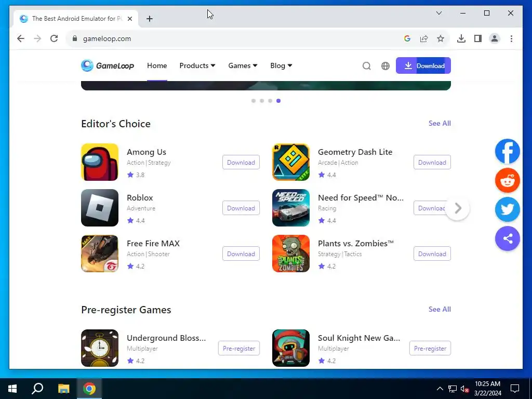Go to the Home nav item
This screenshot has height=399, width=532.
[157, 65]
